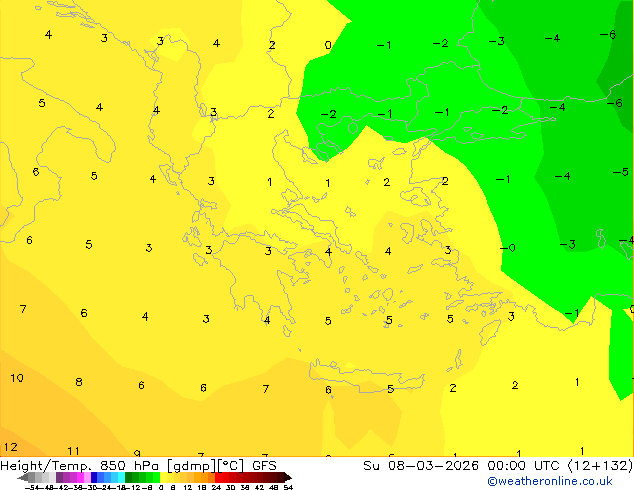Select the dark blue swatch in the legend
This screenshot has height=490, width=634.
pyautogui.click(x=94, y=477)
